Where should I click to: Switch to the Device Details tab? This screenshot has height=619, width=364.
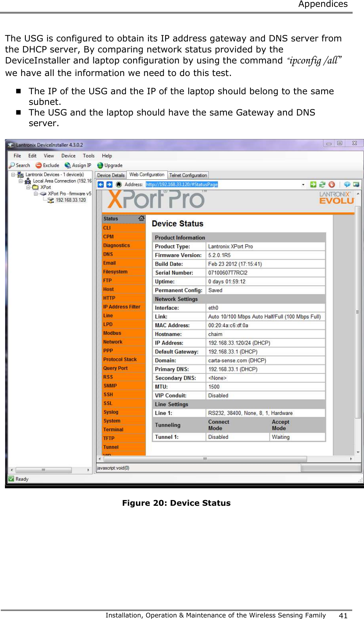pos(111,175)
